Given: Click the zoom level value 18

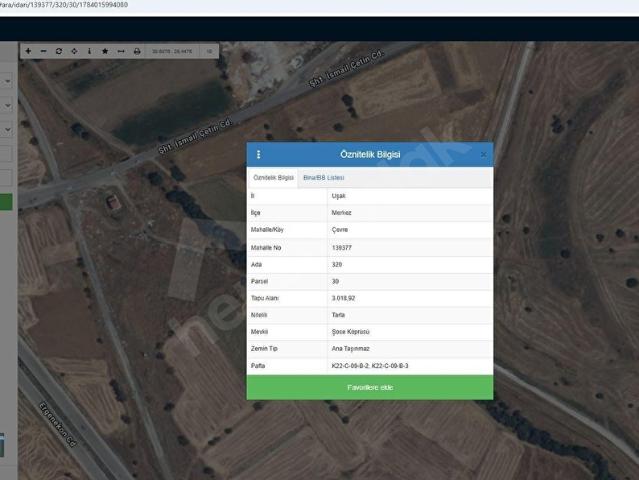Looking at the screenshot, I should pyautogui.click(x=209, y=51).
